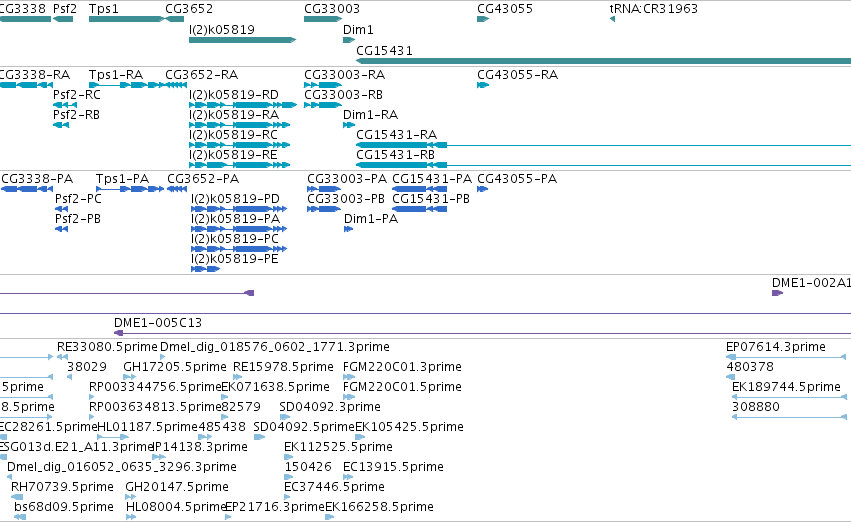Image resolution: width=851 pixels, height=522 pixels.
Task: Click the Dmel_dig_018576_0602_1771.3prime label
Action: click(x=275, y=347)
